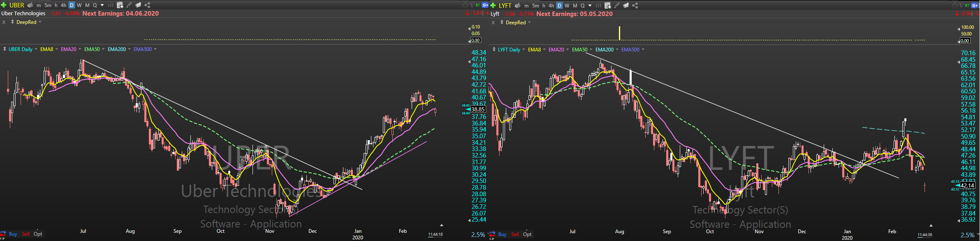Viewport: 980px width, 241px height.
Task: Open the timeframe dropdown arrow after Q on UBER
Action: [102, 5]
